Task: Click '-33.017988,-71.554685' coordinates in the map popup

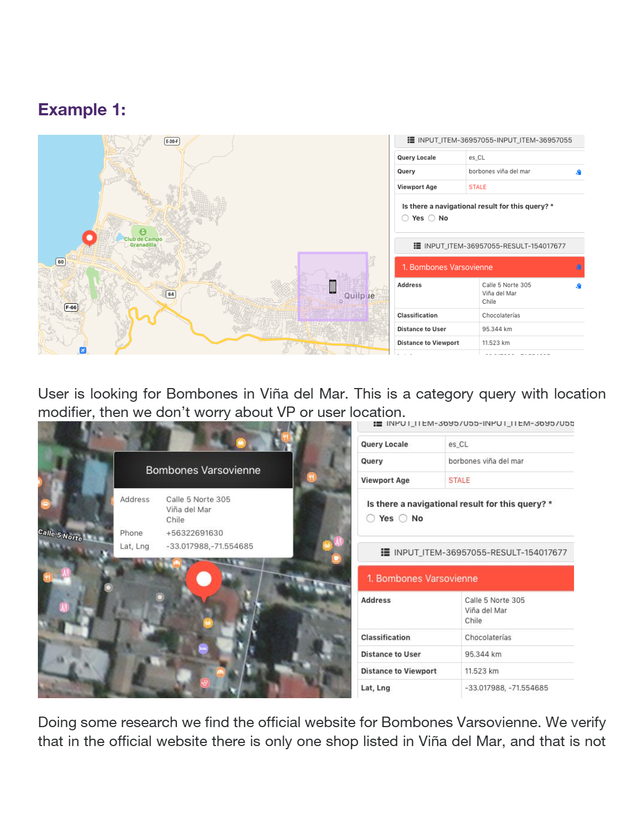Action: [x=210, y=546]
